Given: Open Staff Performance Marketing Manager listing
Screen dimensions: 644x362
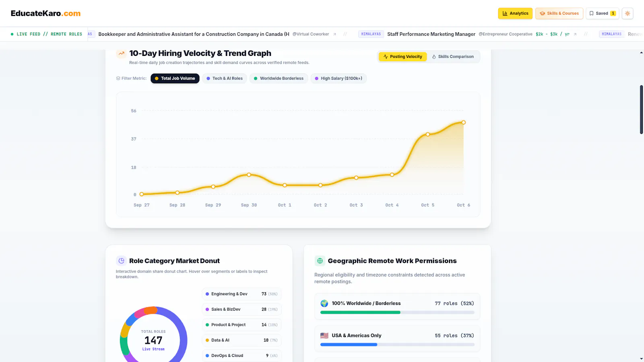Looking at the screenshot, I should pos(431,34).
